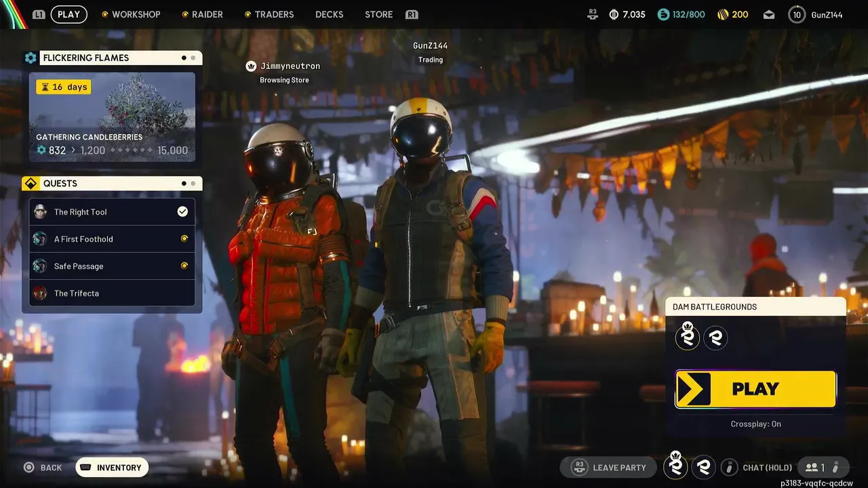
Task: Open the party members count button
Action: tap(823, 468)
